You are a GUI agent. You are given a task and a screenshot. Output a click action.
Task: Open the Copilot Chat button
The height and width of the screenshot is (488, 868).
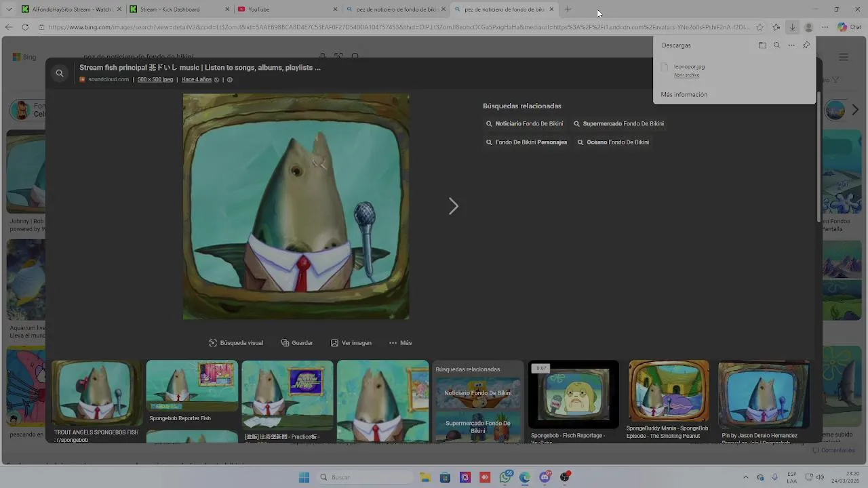pos(849,27)
